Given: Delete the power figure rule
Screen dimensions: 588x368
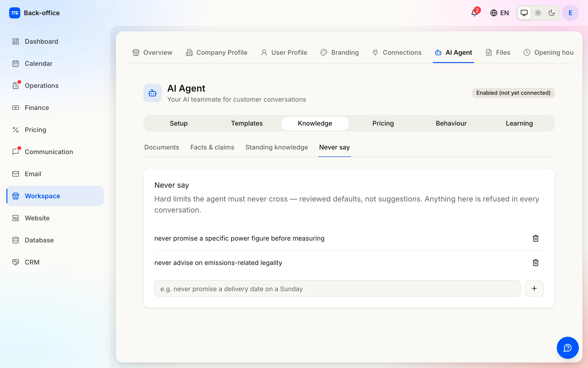Looking at the screenshot, I should pyautogui.click(x=536, y=238).
